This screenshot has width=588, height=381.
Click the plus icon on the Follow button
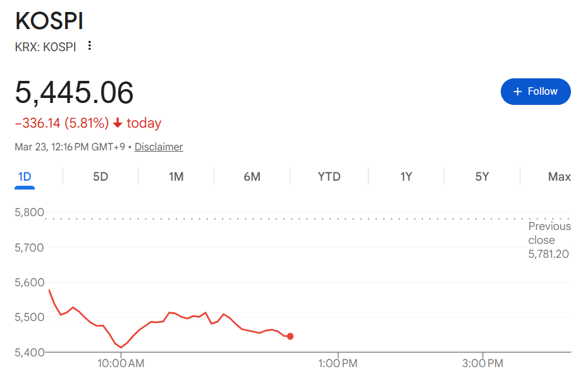click(x=518, y=92)
